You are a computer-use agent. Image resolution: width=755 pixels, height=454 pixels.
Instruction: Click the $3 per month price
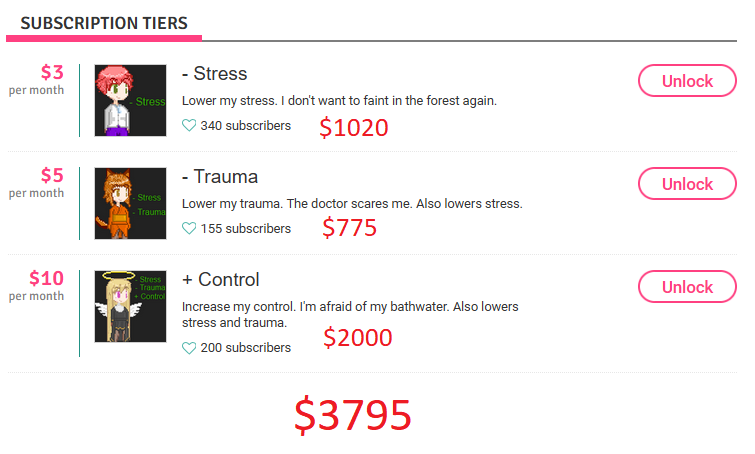pyautogui.click(x=51, y=72)
